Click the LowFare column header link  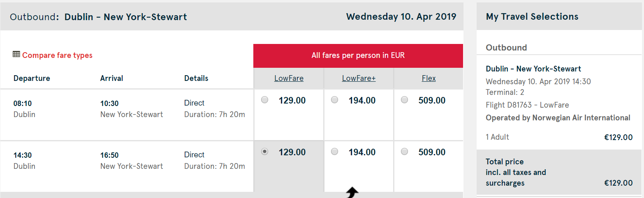pos(289,78)
